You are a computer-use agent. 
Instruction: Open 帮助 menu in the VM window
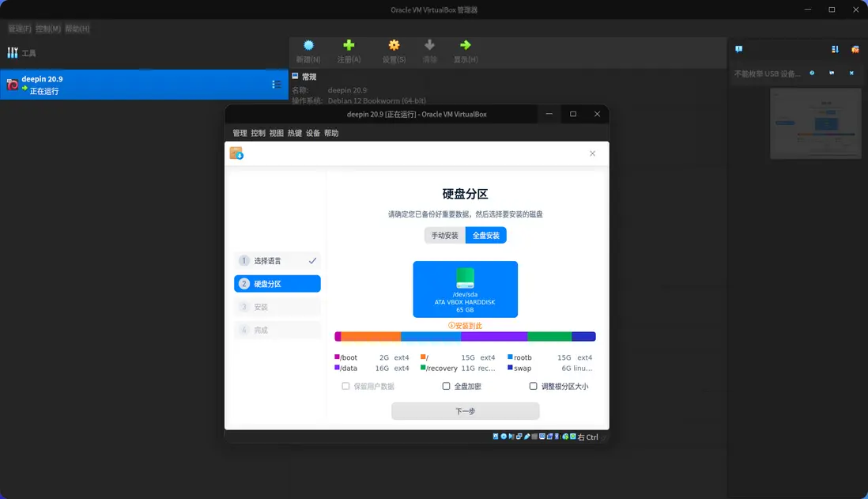pos(331,133)
